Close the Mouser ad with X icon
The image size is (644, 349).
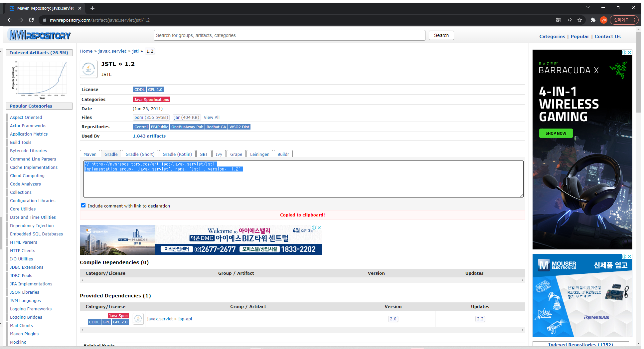[x=630, y=256]
